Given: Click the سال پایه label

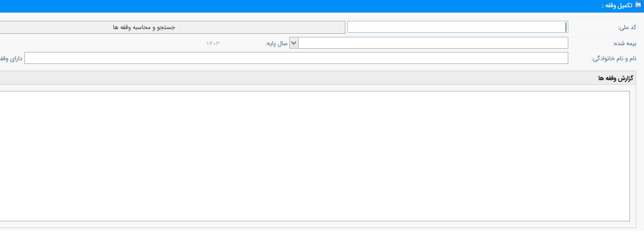Looking at the screenshot, I should 276,44.
